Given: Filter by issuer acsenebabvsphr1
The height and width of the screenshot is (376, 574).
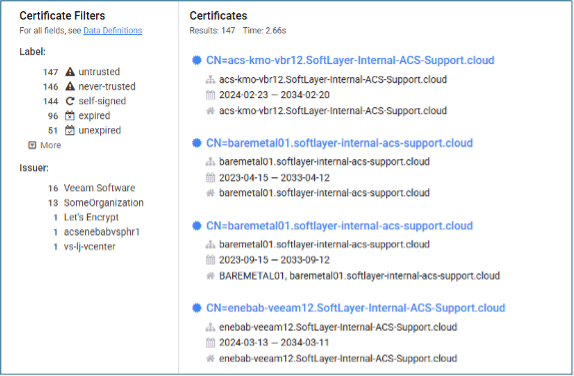Looking at the screenshot, I should pyautogui.click(x=102, y=232).
